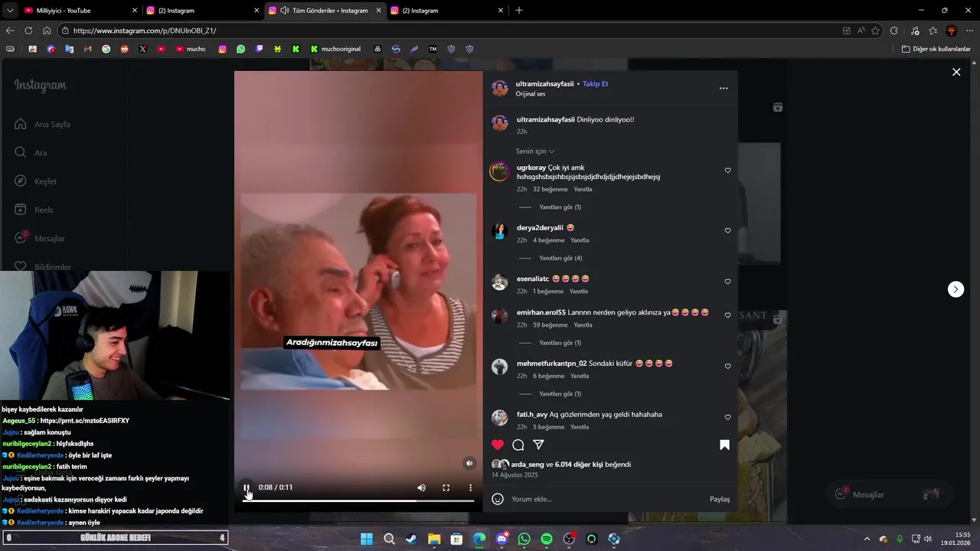Viewport: 980px width, 551px height.
Task: Expand 'Yanıtları gör (4)' replies
Action: (560, 259)
